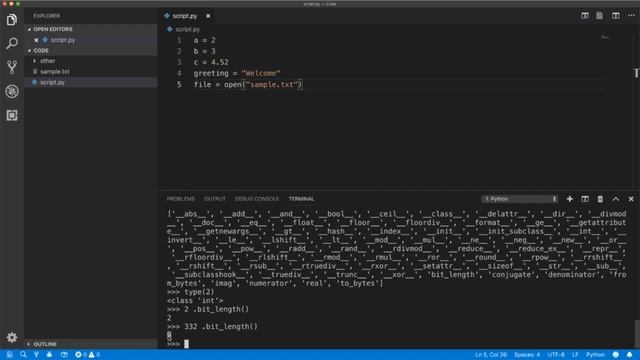
Task: Open the Source Control view
Action: point(12,67)
